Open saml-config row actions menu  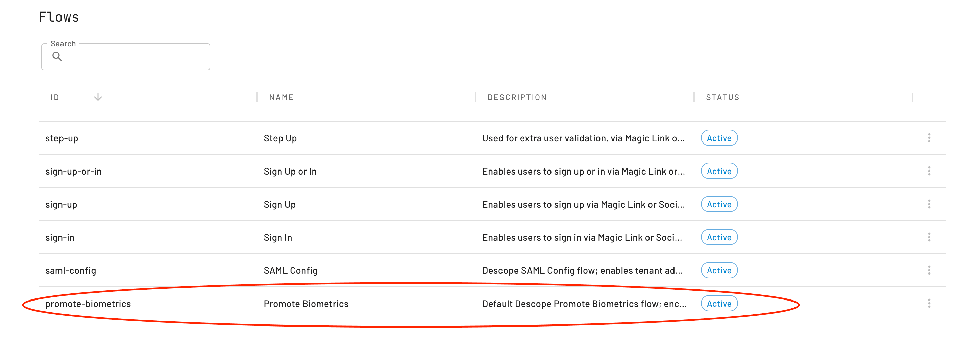929,270
